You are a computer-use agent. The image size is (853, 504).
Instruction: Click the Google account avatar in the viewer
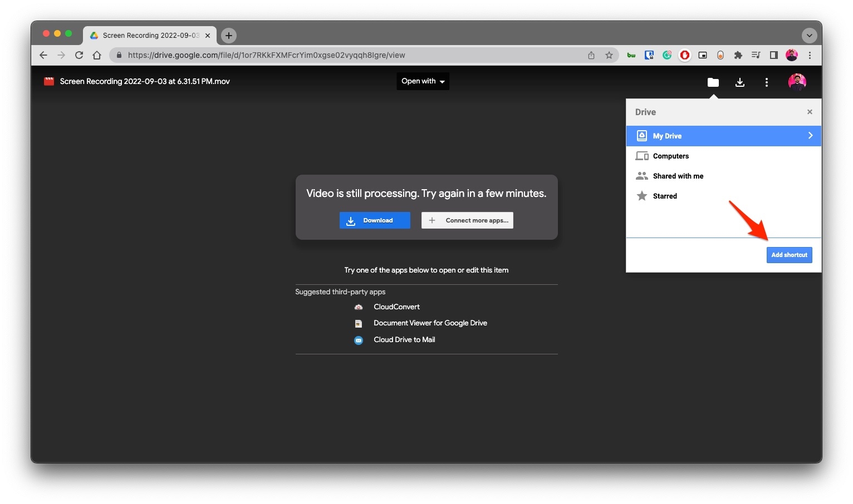click(797, 82)
